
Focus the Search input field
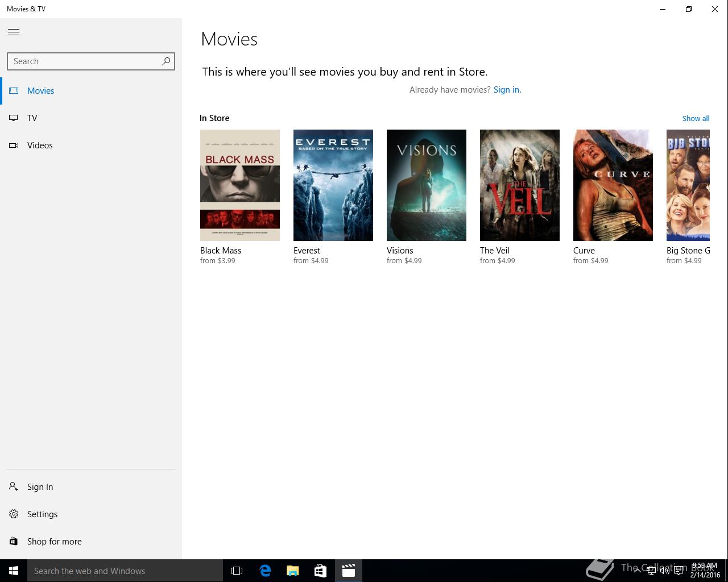pyautogui.click(x=91, y=61)
